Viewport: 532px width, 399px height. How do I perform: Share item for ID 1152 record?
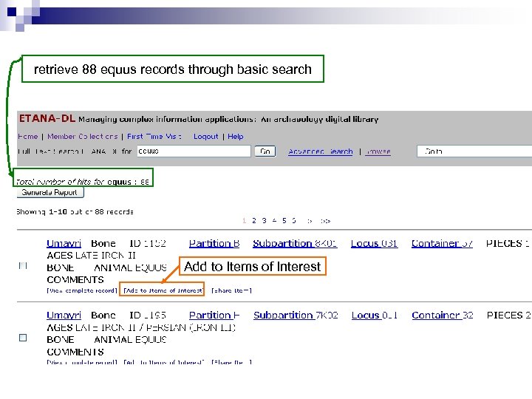click(x=231, y=290)
